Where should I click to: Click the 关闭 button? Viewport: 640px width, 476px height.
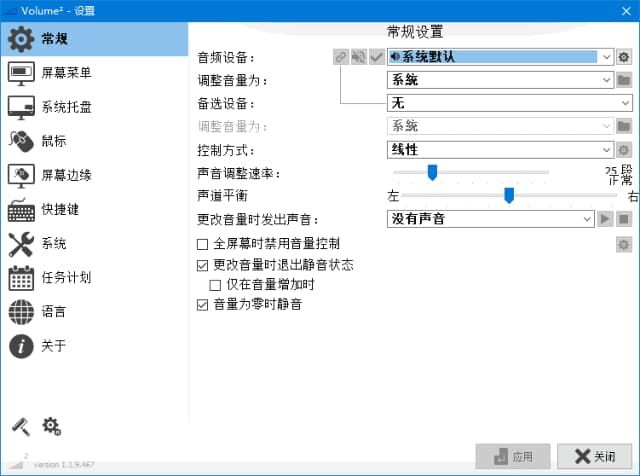point(594,456)
